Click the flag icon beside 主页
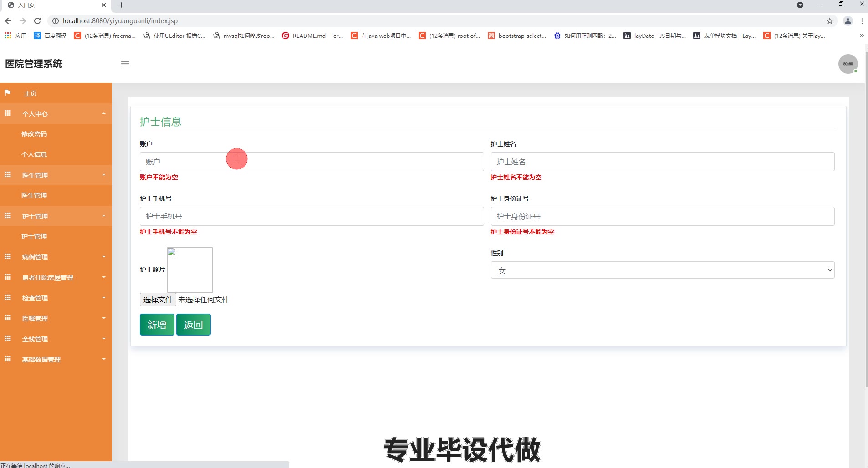 (x=8, y=93)
